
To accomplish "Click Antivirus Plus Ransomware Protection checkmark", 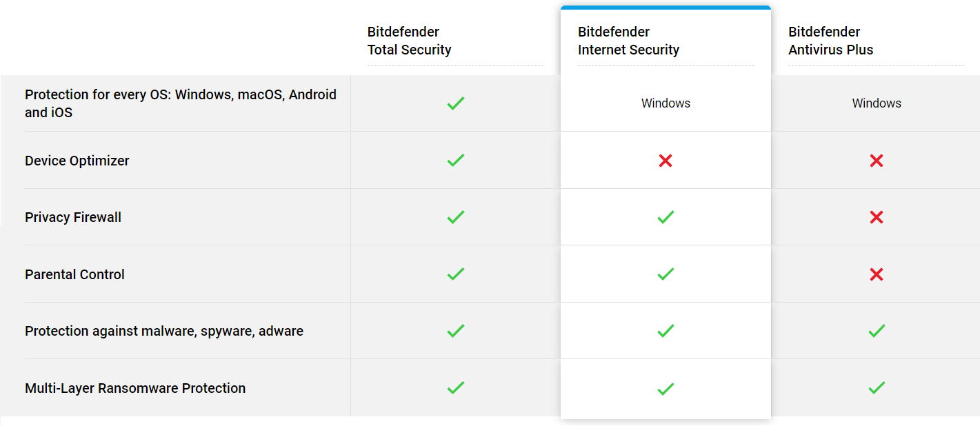I will (x=877, y=388).
